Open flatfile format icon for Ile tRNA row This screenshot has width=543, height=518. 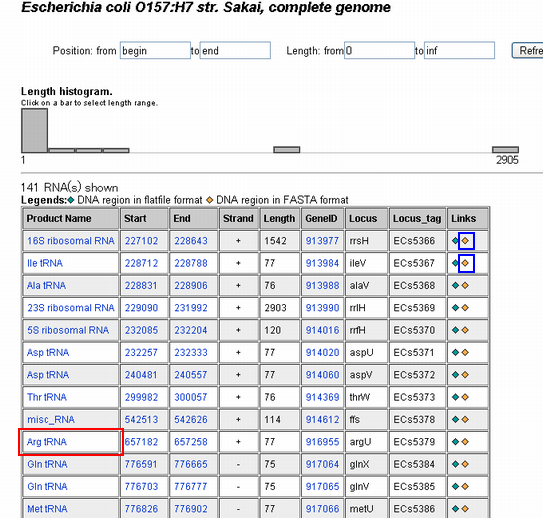tap(455, 263)
